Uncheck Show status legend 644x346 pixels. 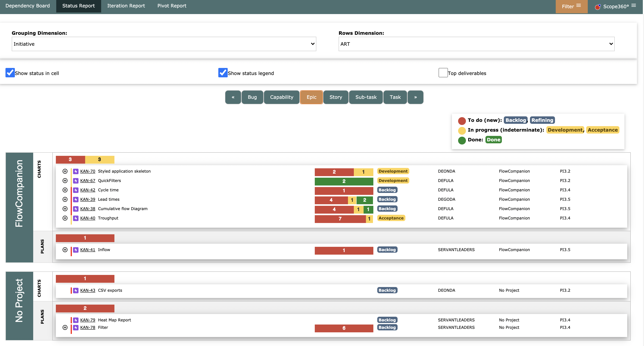coord(223,73)
